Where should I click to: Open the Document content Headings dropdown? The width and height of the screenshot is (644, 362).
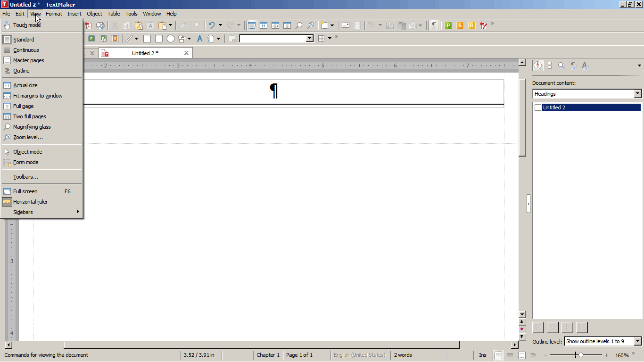(x=637, y=94)
